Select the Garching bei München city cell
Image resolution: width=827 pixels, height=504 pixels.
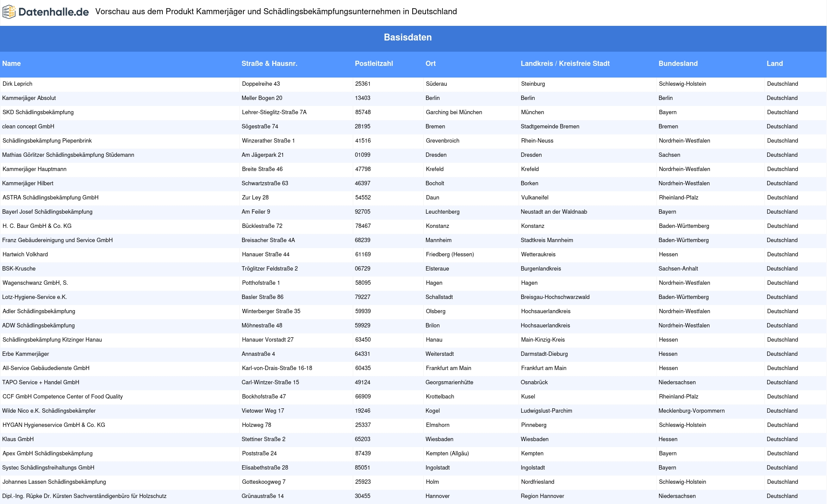pos(454,112)
